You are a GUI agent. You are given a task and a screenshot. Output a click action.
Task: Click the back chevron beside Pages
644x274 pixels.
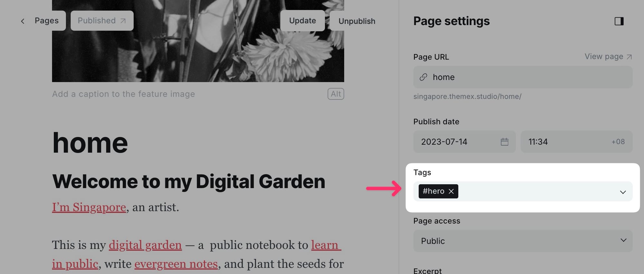click(23, 21)
